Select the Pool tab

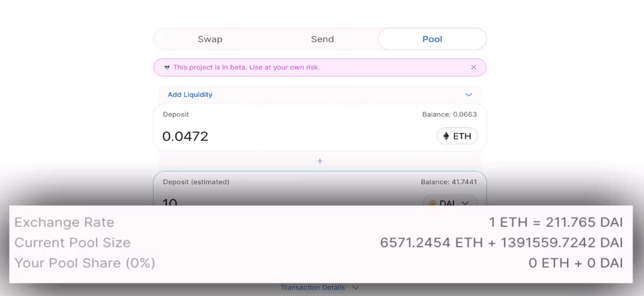coord(432,39)
